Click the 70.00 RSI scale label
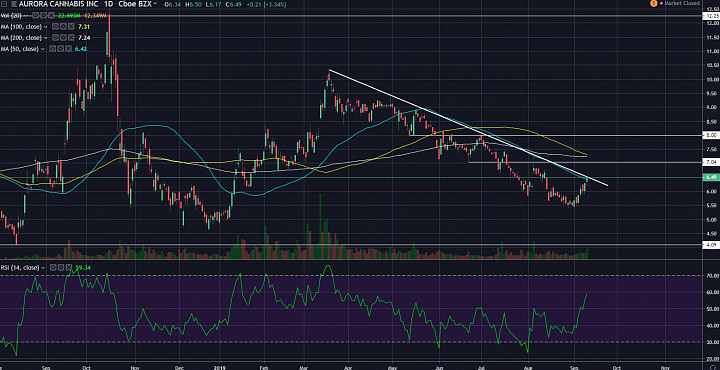 tap(713, 275)
